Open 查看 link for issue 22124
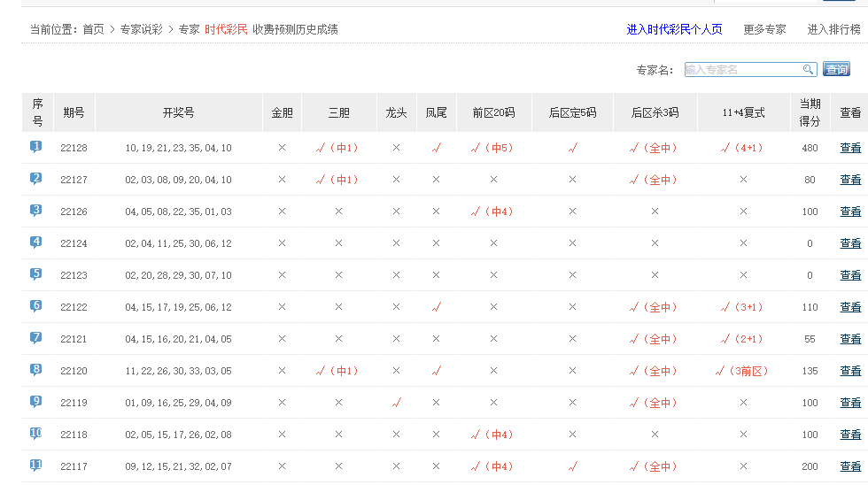 (x=849, y=243)
